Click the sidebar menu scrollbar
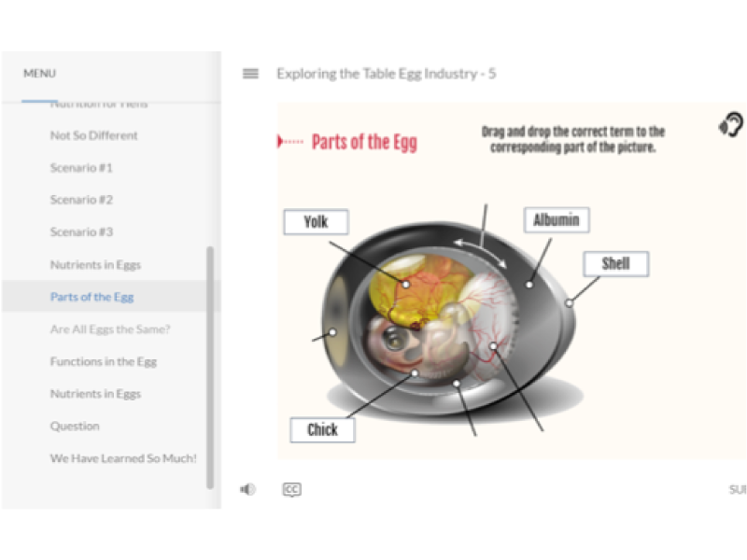Image resolution: width=747 pixels, height=560 pixels. 209,367
